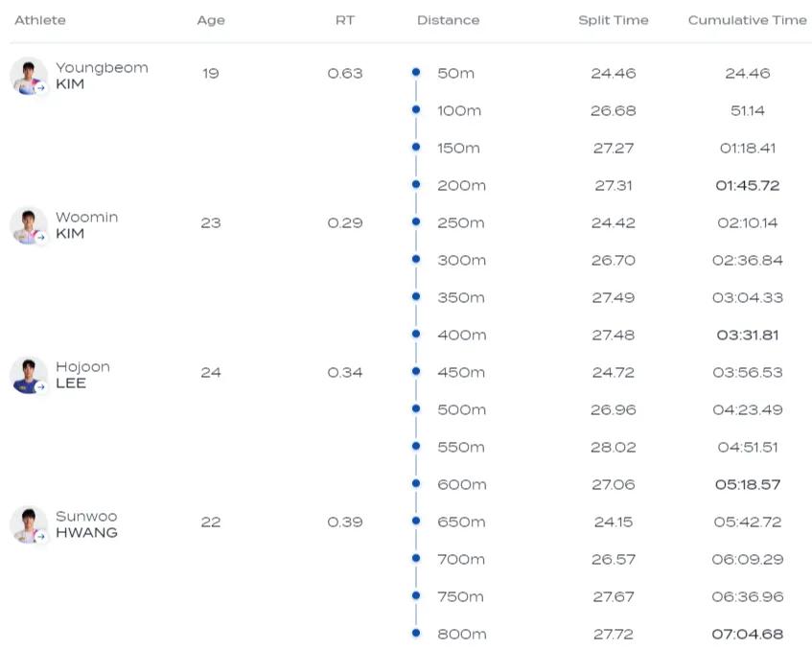
Task: Select reaction time value 0.34
Action: 345,372
